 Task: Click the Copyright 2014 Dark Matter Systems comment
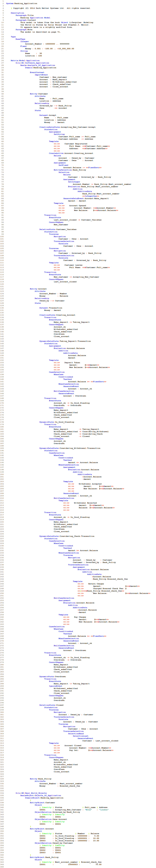coord(51,8)
